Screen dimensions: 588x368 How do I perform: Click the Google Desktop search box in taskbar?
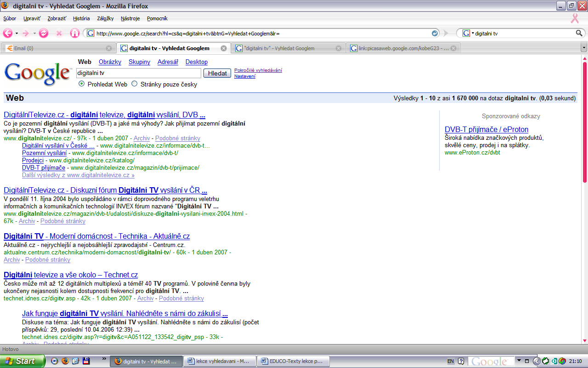(491, 361)
